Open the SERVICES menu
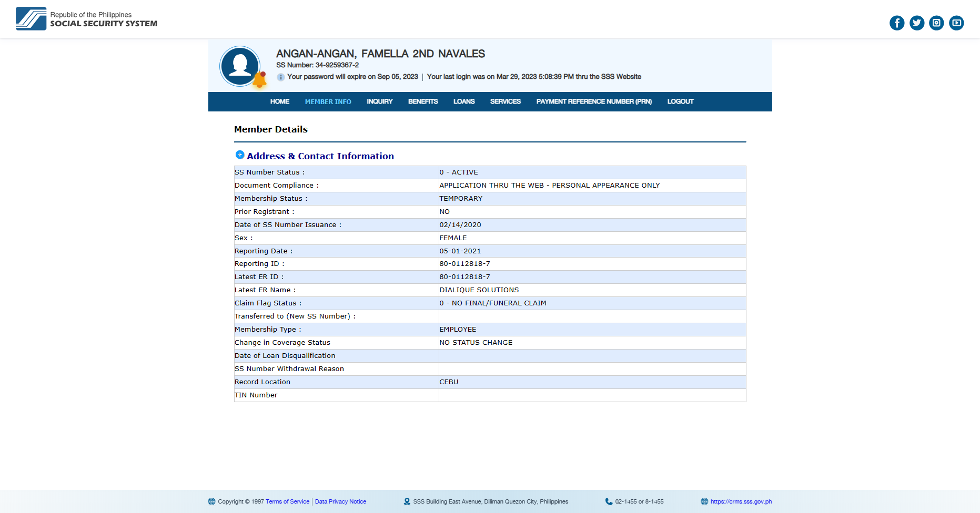Screen dimensions: 980x513 [505, 102]
